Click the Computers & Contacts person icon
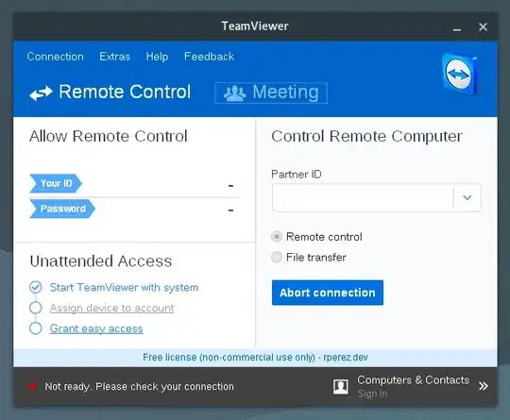 341,387
